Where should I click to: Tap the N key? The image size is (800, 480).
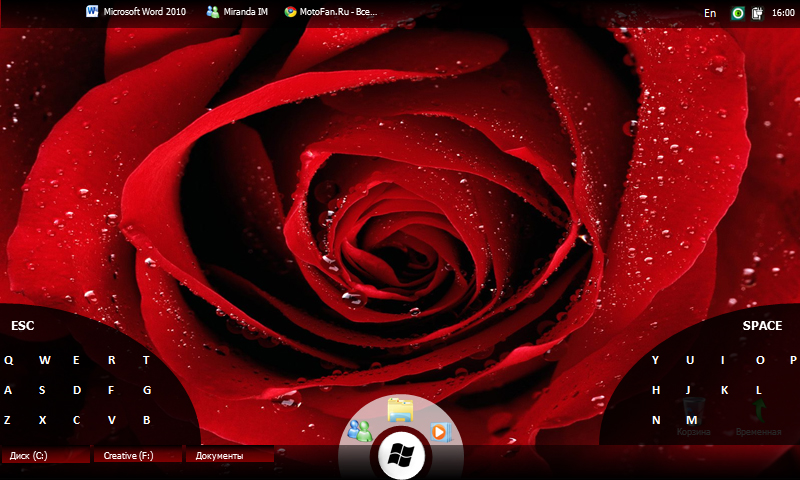[656, 420]
